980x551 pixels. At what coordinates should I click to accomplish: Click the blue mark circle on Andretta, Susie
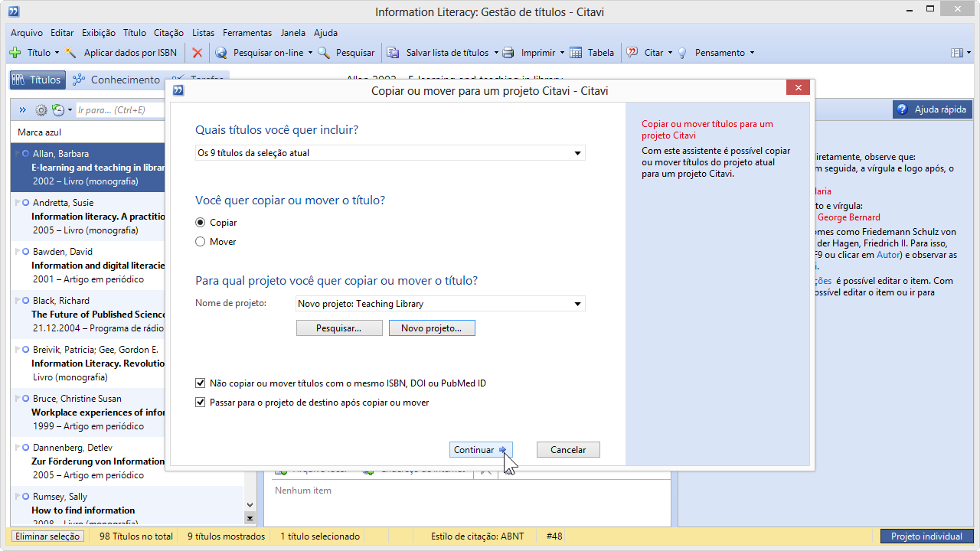26,202
